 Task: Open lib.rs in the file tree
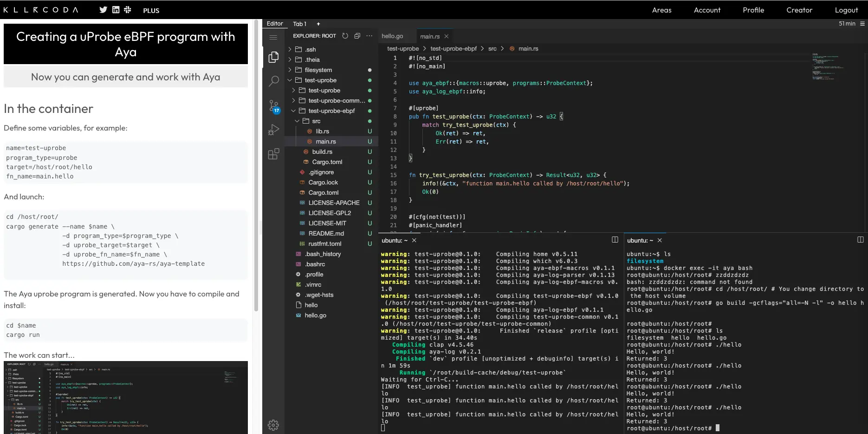click(x=331, y=131)
